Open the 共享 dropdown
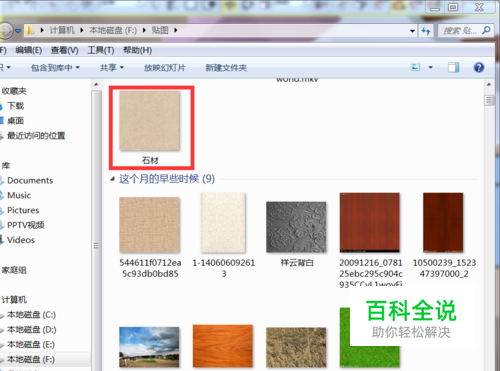500x371 pixels. pyautogui.click(x=112, y=68)
